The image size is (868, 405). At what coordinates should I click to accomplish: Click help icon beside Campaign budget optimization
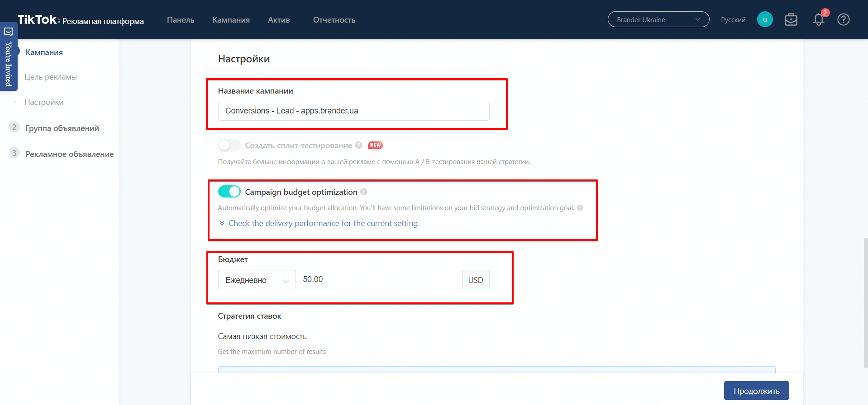click(x=364, y=192)
